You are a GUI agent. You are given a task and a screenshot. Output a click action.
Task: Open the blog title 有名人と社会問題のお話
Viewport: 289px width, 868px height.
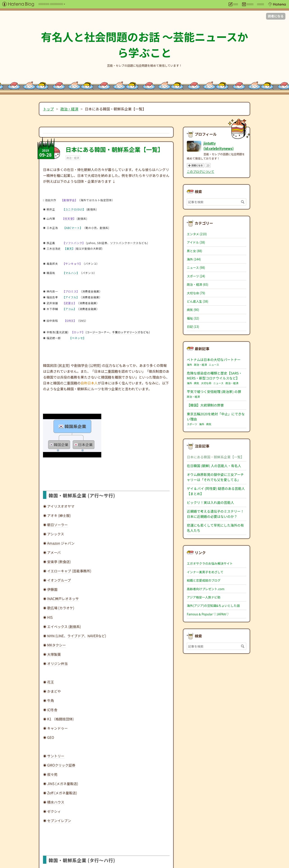(144, 45)
